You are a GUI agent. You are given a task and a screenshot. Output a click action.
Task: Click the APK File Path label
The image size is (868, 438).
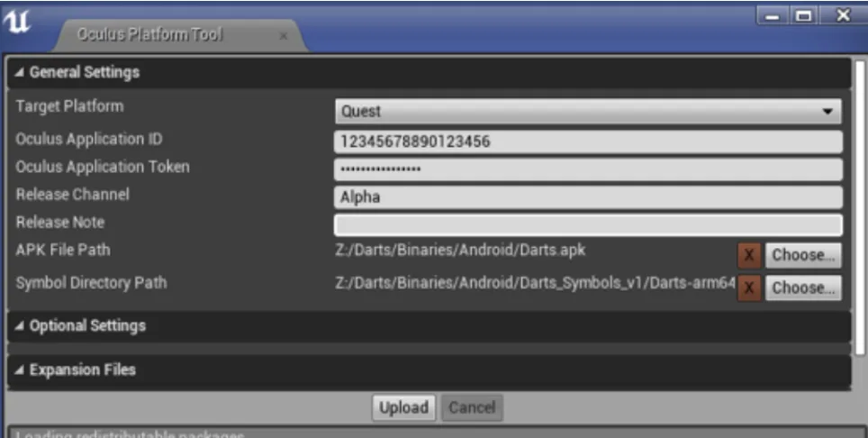click(63, 250)
